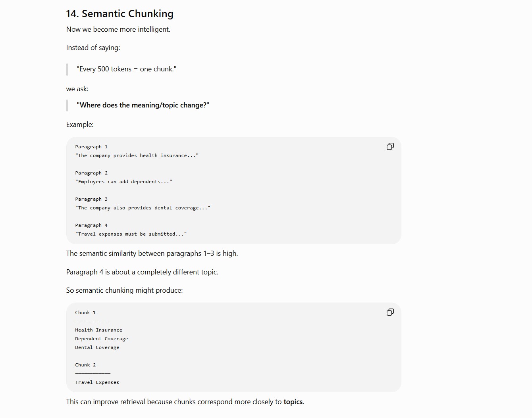
Task: Copy the Chunk 1 and Chunk 2 code block
Action: (x=390, y=312)
